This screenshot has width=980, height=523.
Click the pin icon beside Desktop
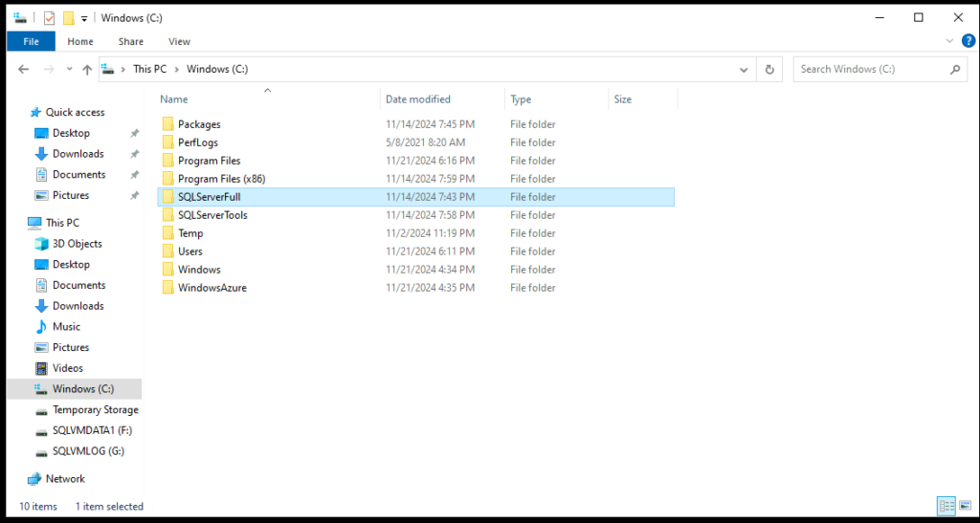134,133
